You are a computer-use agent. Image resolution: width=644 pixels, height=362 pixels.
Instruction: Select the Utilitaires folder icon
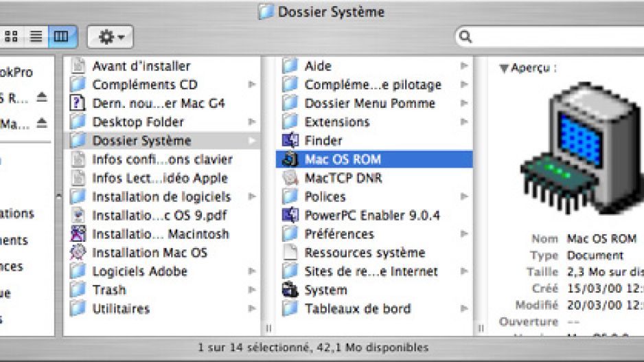78,308
